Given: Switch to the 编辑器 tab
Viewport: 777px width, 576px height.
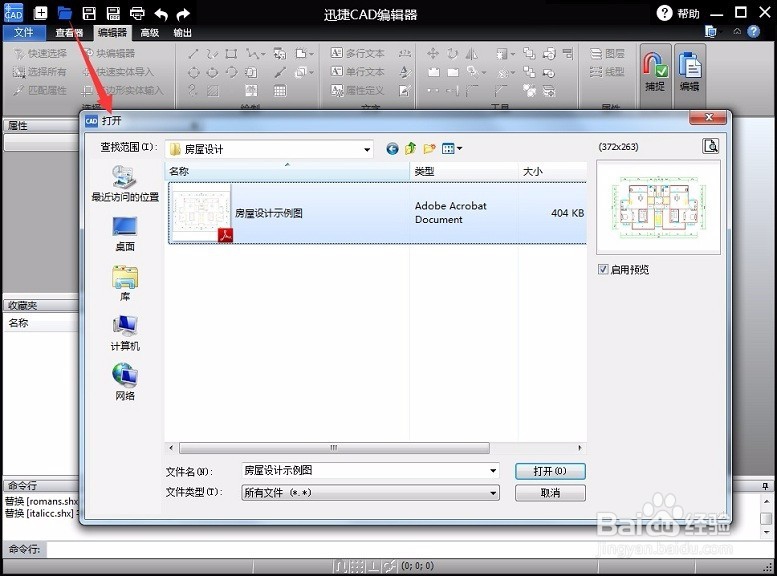Looking at the screenshot, I should click(112, 33).
